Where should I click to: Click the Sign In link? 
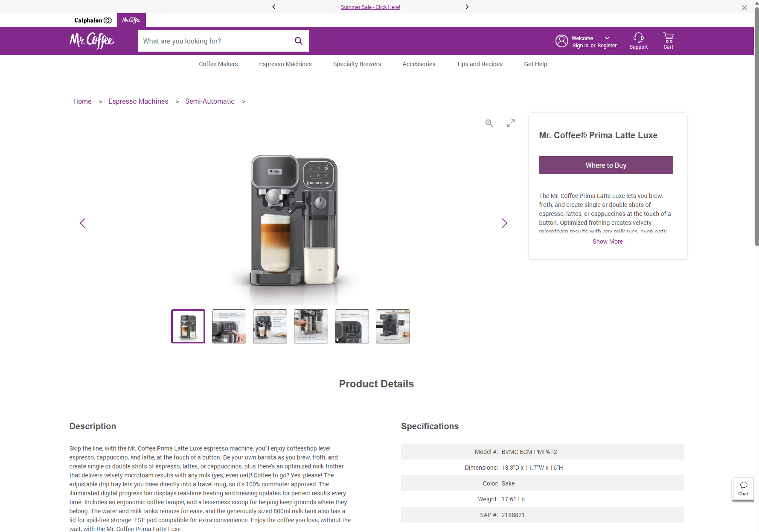pos(580,46)
